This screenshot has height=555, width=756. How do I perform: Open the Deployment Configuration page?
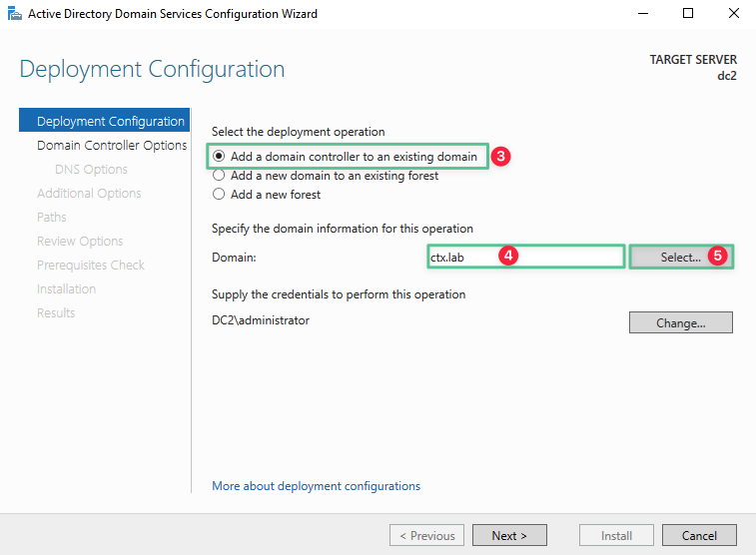click(x=110, y=122)
